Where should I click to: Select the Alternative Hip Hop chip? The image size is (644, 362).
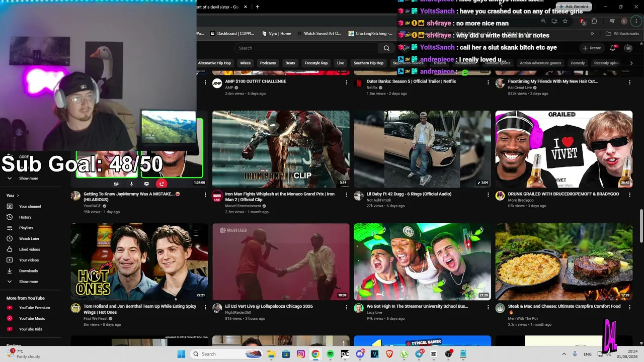(x=214, y=63)
